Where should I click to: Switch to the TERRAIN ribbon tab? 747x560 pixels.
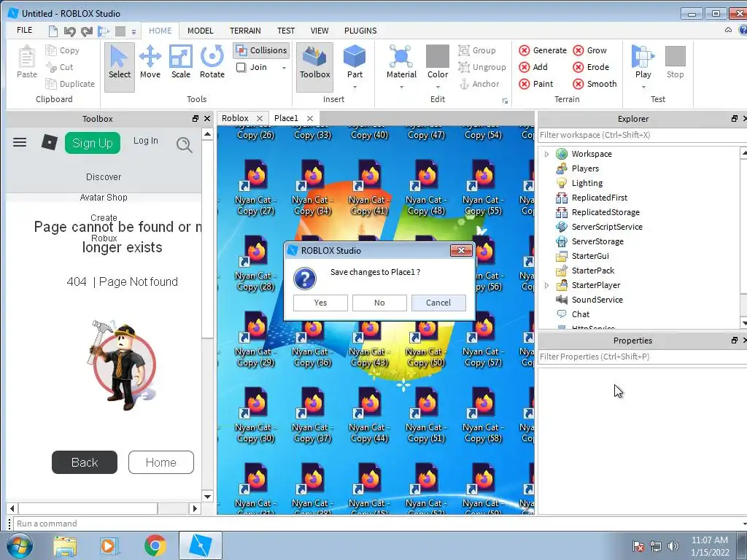pyautogui.click(x=245, y=31)
